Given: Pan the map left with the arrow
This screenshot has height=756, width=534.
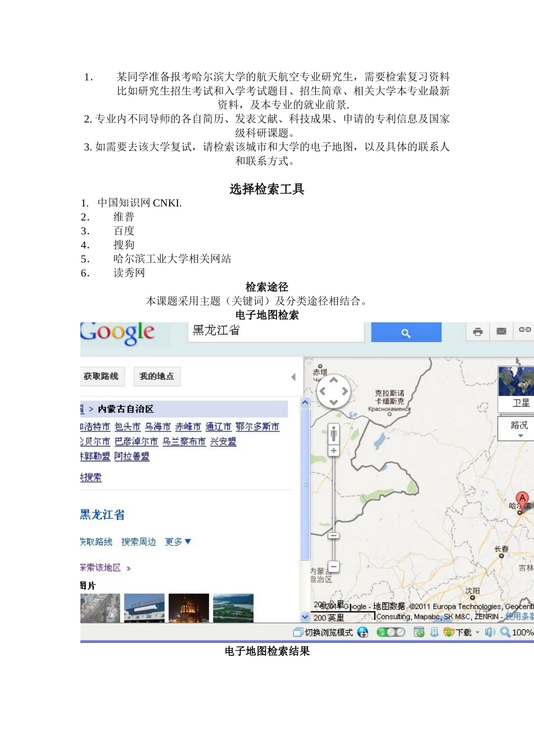Looking at the screenshot, I should click(323, 391).
